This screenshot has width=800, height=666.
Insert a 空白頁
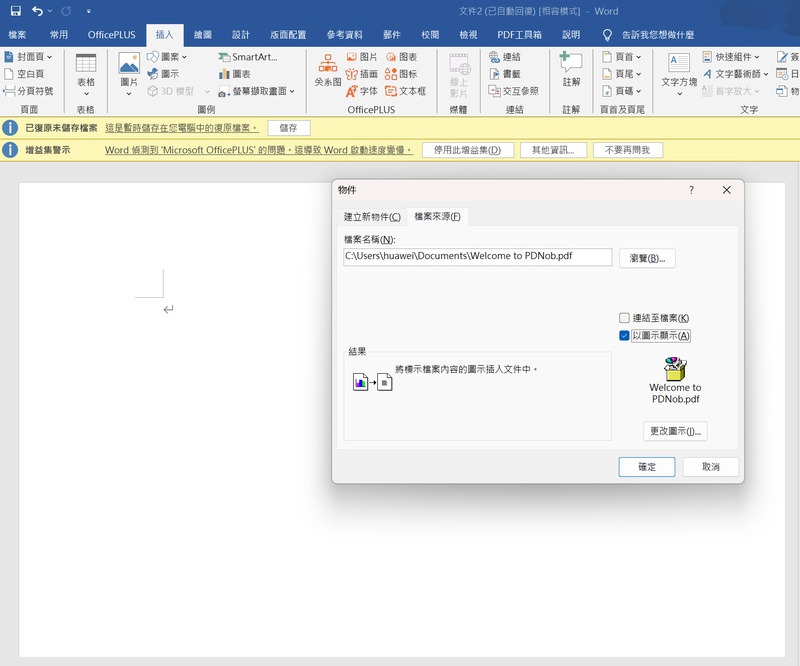point(24,74)
